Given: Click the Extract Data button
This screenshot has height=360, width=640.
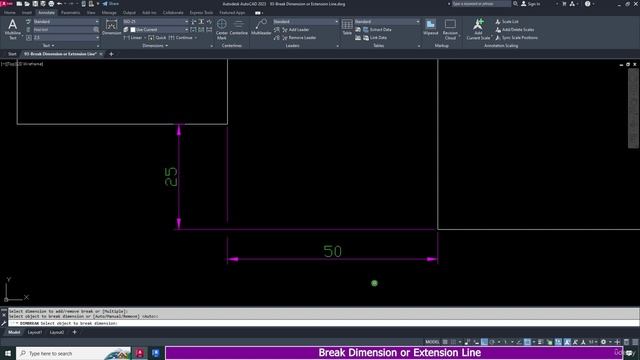Looking at the screenshot, I should (x=378, y=29).
